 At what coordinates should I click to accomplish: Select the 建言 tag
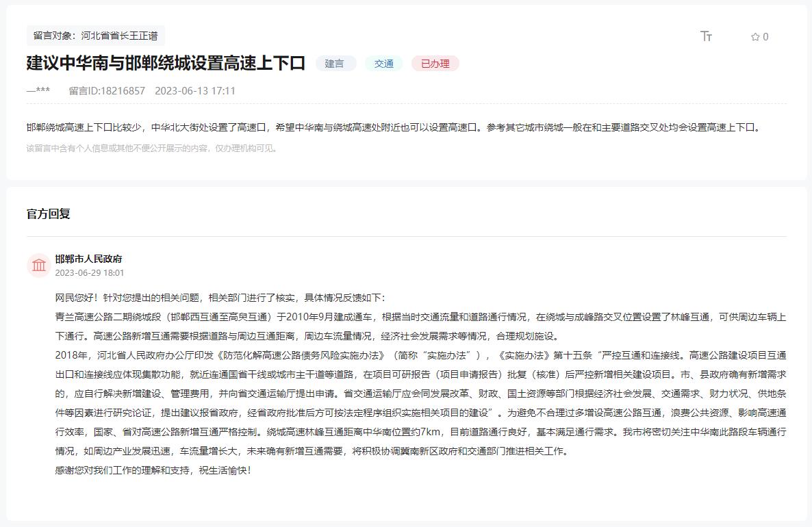pos(335,63)
